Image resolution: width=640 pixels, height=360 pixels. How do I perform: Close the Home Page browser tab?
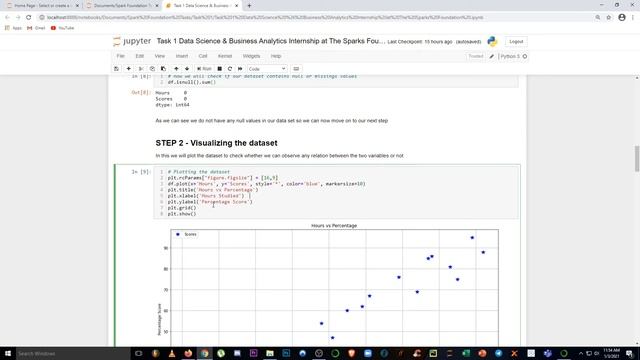click(77, 6)
